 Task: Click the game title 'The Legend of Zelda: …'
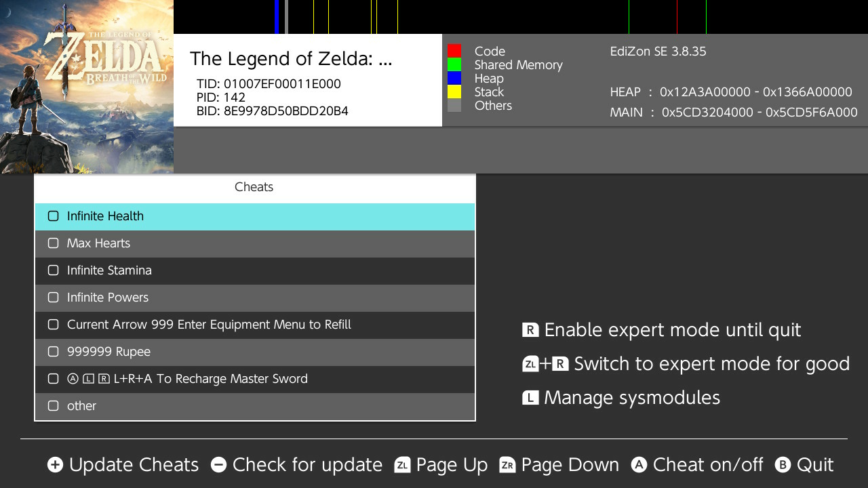pyautogui.click(x=291, y=59)
